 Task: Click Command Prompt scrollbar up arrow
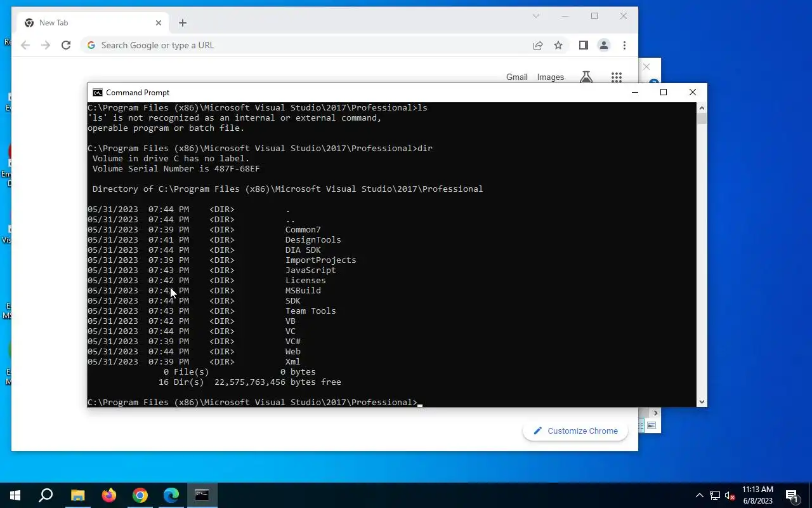pos(702,107)
